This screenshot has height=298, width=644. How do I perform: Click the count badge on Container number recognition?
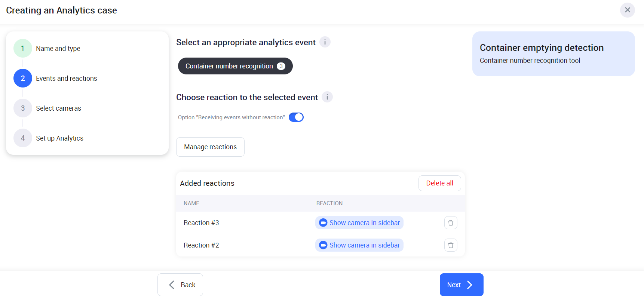(281, 66)
